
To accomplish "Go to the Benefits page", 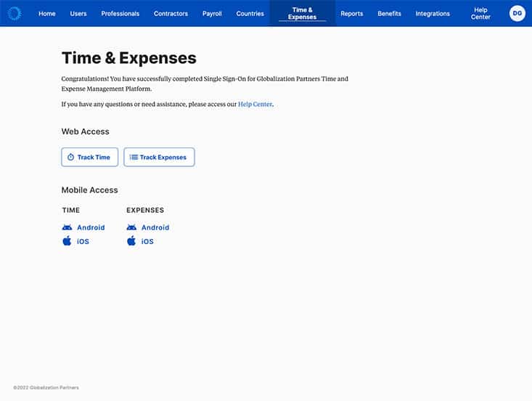I will (389, 14).
